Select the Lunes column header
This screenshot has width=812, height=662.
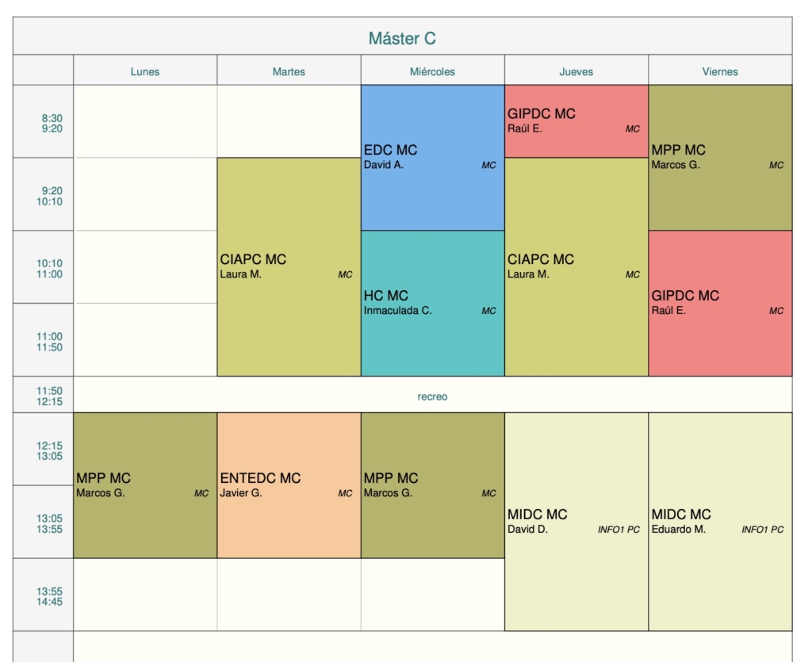pos(145,71)
